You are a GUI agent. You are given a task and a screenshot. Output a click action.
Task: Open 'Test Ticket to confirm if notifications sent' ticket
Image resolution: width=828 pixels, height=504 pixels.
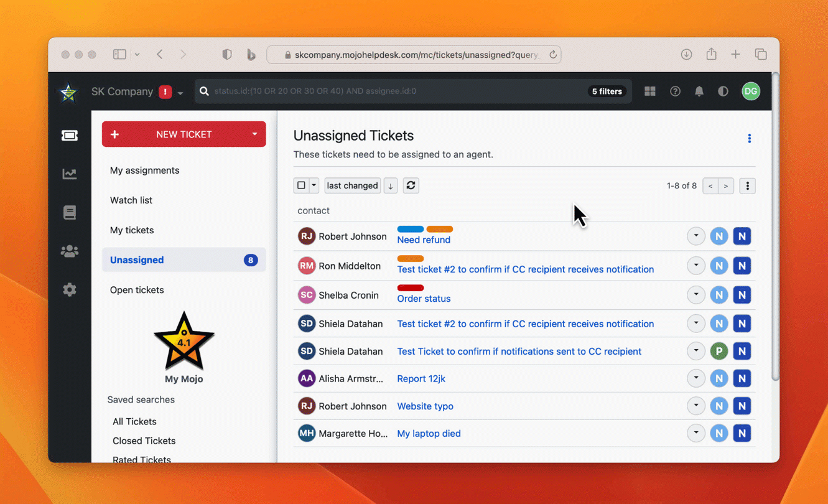click(519, 352)
